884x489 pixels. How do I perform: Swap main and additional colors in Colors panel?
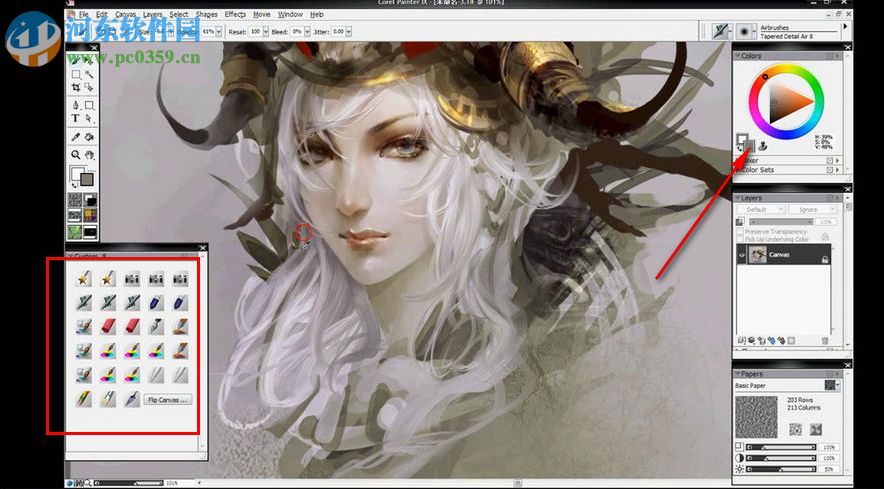pos(740,149)
